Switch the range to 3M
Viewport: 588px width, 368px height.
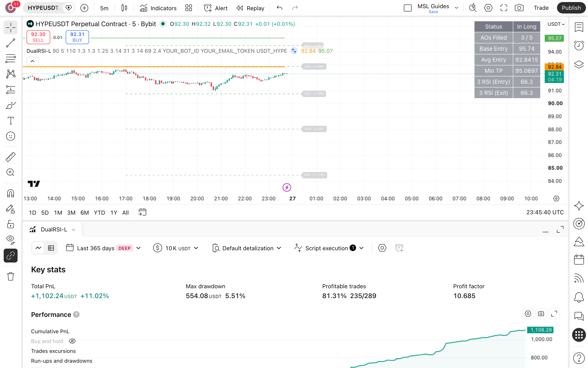[x=71, y=213]
